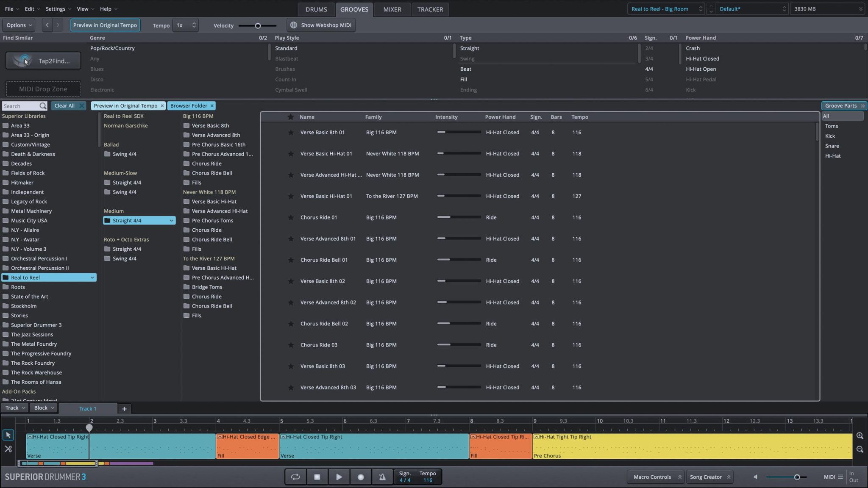Zoom out on the song track

point(860,449)
